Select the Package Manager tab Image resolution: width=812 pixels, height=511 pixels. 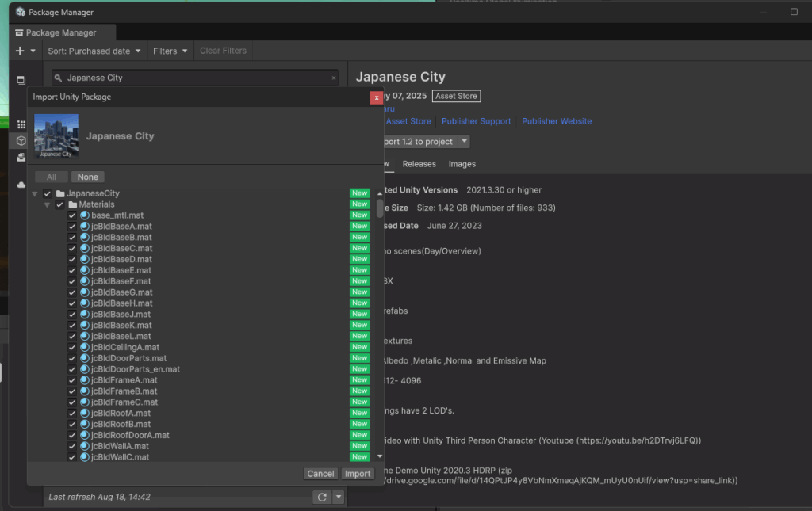(x=62, y=32)
